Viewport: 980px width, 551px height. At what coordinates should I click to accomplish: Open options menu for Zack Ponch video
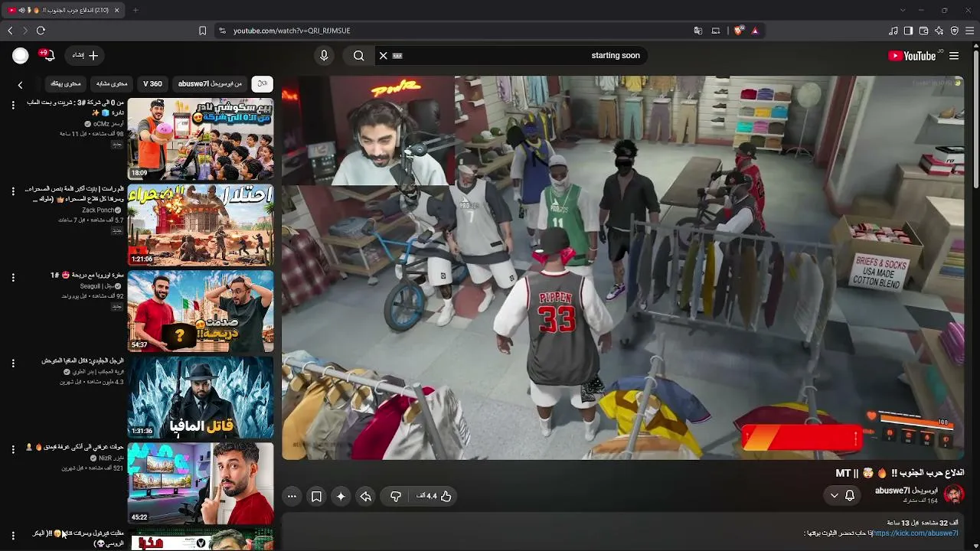coord(13,191)
